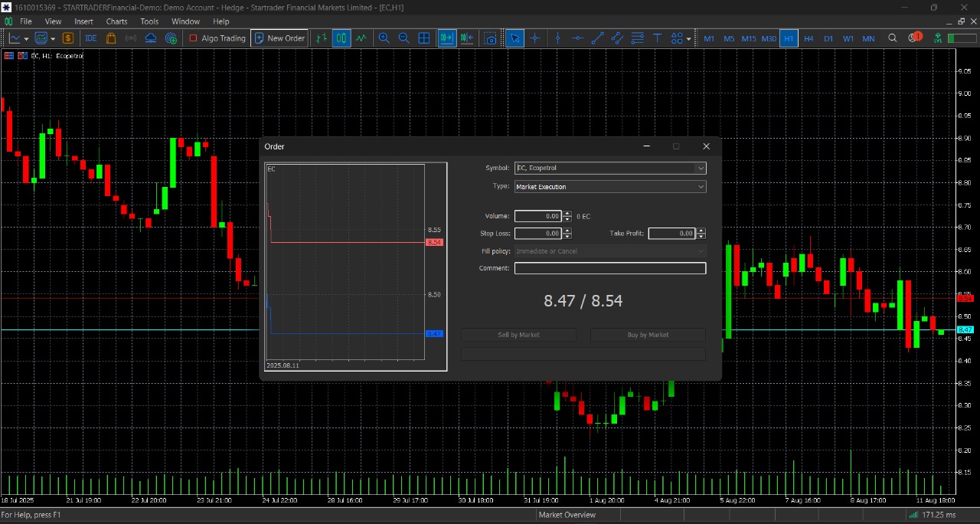Open Virtual Hosting cloud icon
This screenshot has width=980, height=524.
150,38
